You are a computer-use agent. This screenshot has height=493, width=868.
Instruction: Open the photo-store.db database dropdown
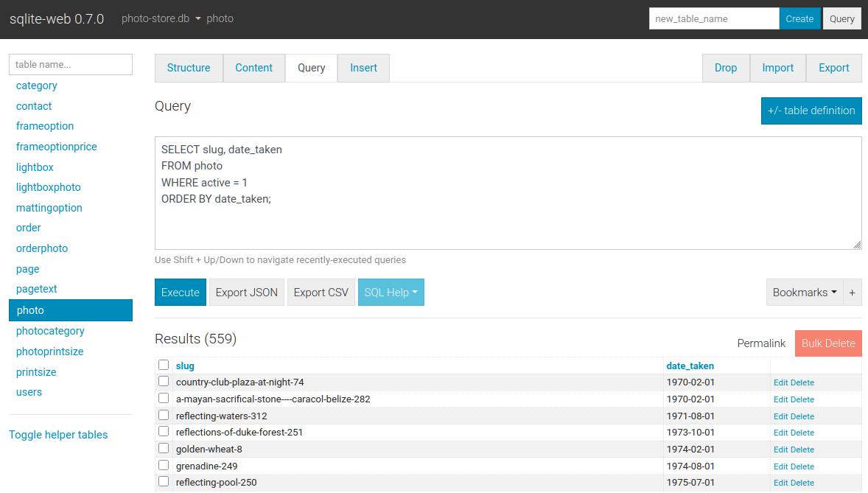tap(161, 18)
